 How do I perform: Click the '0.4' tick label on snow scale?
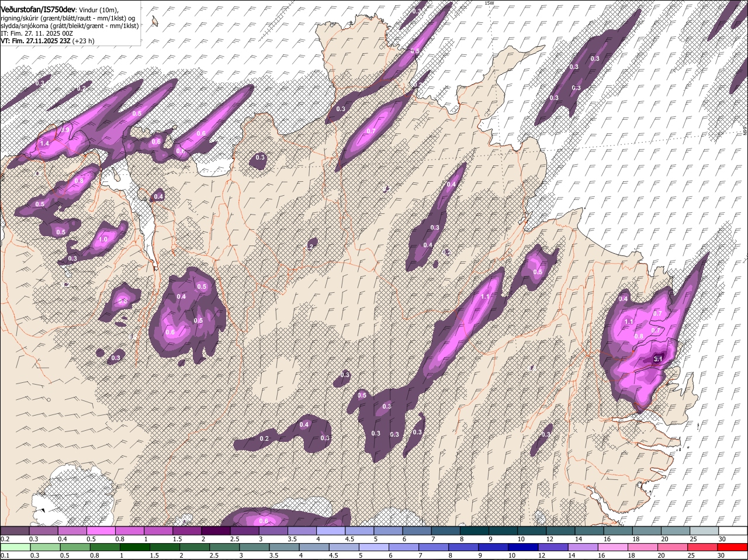[63, 539]
